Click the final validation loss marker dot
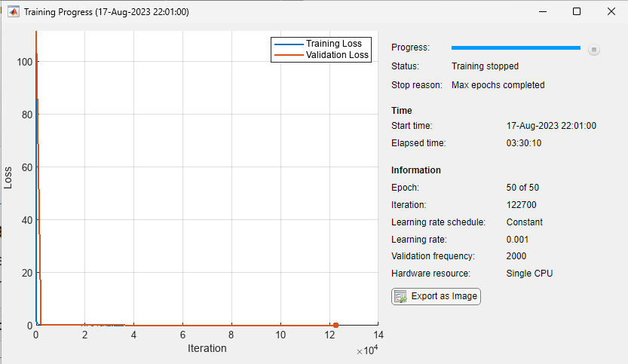 point(335,326)
